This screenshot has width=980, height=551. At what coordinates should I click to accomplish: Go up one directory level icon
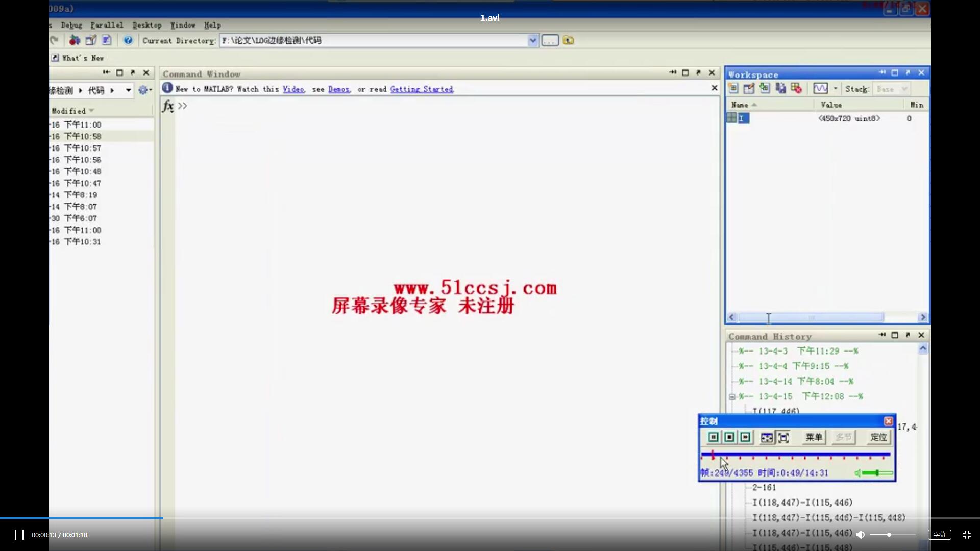[568, 40]
